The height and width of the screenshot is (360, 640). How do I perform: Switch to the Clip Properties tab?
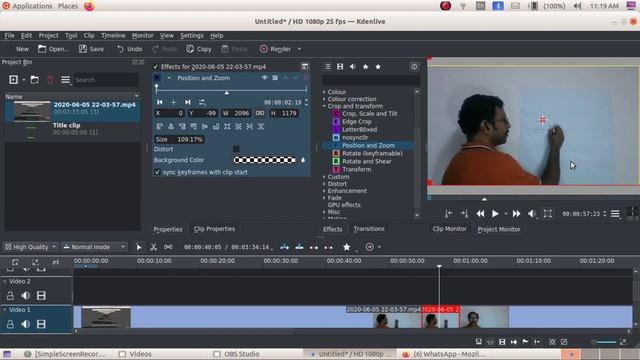tap(214, 229)
